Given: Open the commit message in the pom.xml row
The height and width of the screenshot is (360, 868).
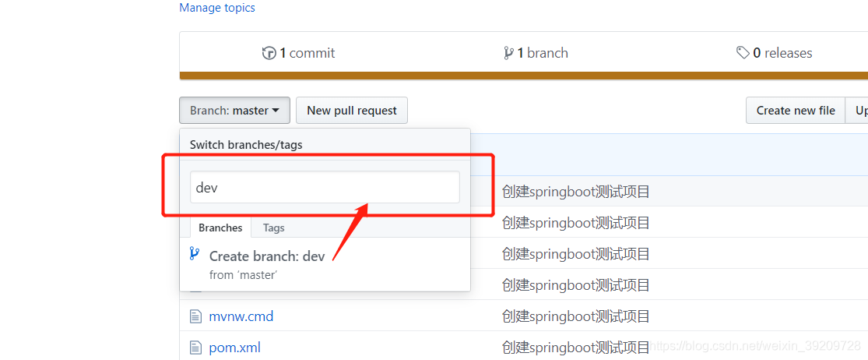Looking at the screenshot, I should point(576,348).
